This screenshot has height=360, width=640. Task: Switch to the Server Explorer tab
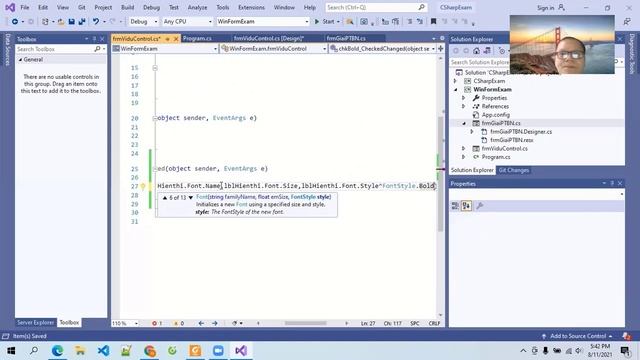(36, 322)
